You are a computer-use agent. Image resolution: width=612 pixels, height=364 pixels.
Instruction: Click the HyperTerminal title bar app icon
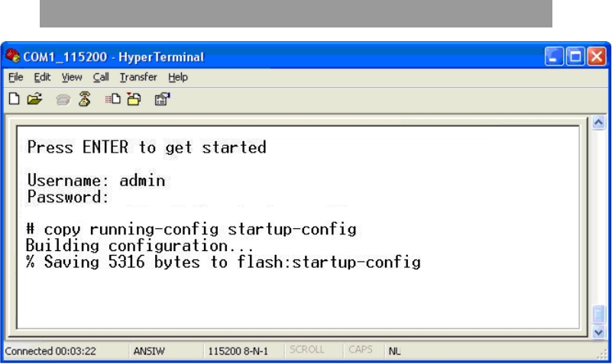[12, 56]
